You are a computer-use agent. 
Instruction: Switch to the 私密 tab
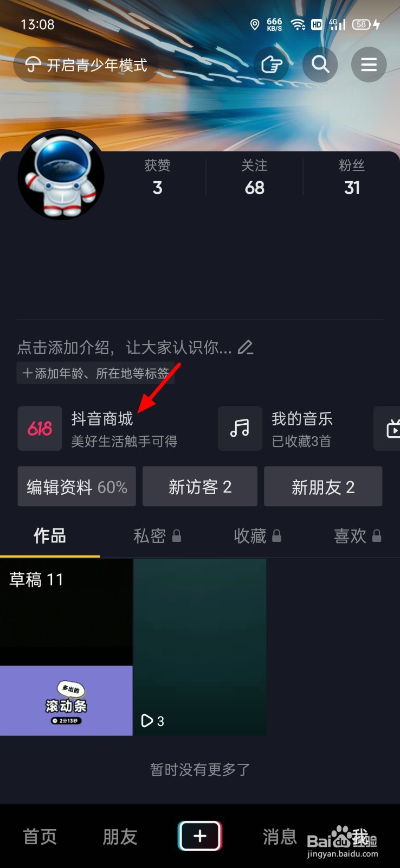point(157,536)
